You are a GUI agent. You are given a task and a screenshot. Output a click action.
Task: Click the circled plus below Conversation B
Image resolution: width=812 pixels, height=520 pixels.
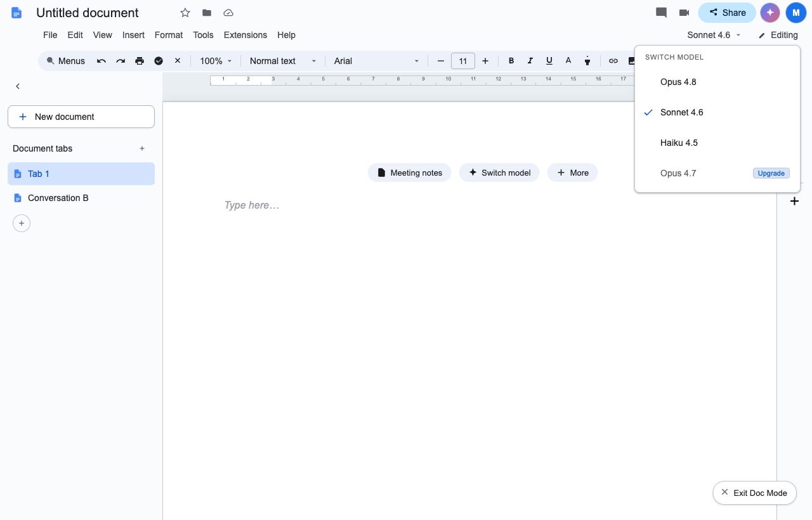click(x=22, y=223)
